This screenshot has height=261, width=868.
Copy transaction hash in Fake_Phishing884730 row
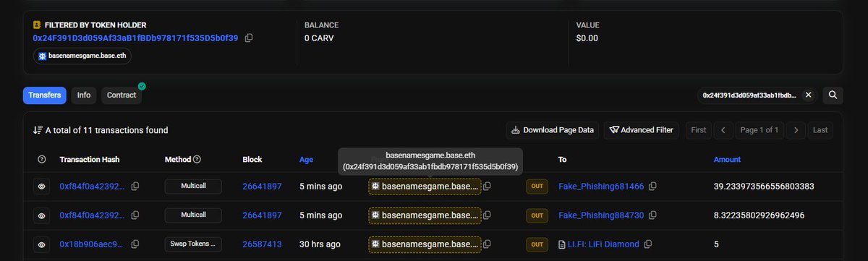tap(135, 215)
